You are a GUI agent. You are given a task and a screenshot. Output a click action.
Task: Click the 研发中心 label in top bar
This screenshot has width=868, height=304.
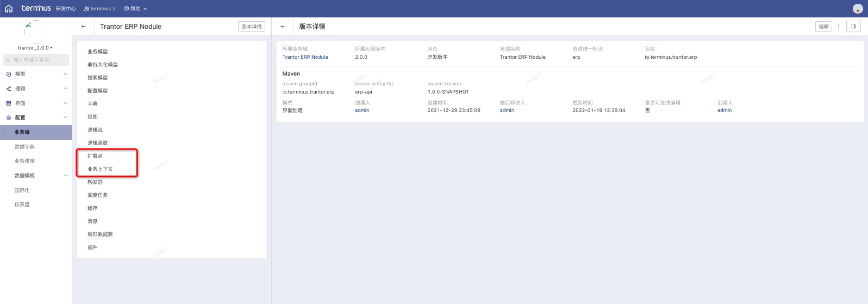tap(66, 9)
